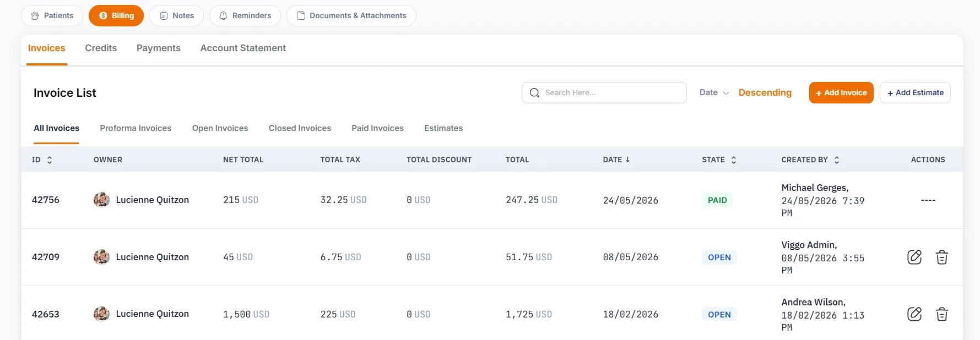
Task: Select the Open Invoices filter
Action: pyautogui.click(x=220, y=128)
